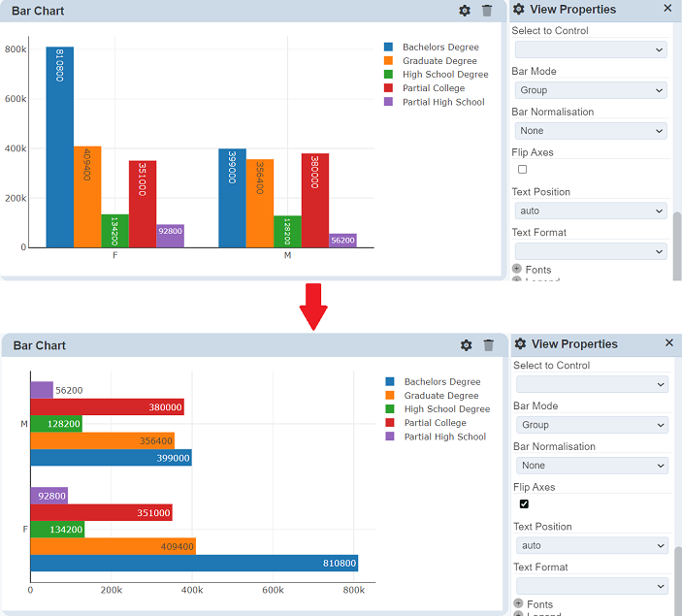Delete the top Bar Chart with trash icon
The height and width of the screenshot is (616, 682).
point(487,11)
